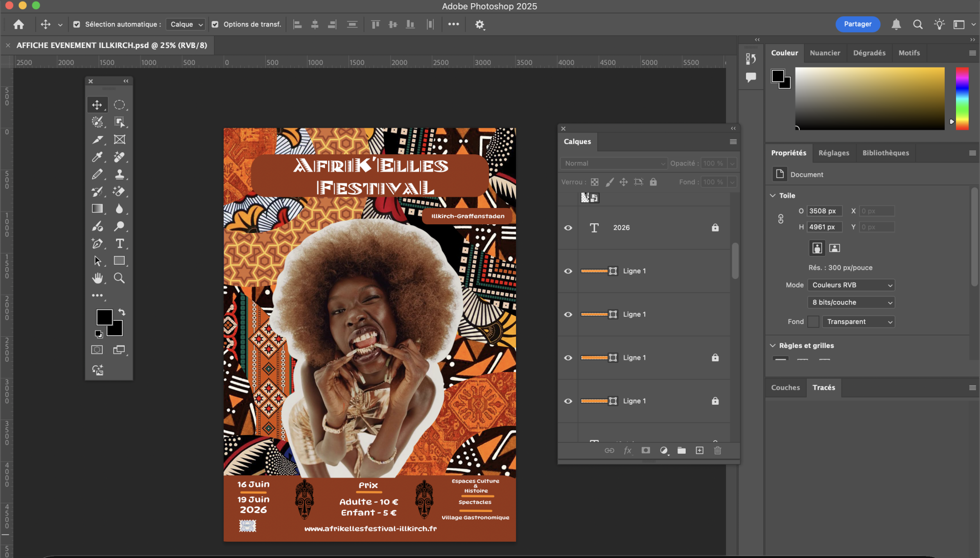Open the Mode dropdown set to Couleurs RVB
The width and height of the screenshot is (980, 558).
[850, 285]
